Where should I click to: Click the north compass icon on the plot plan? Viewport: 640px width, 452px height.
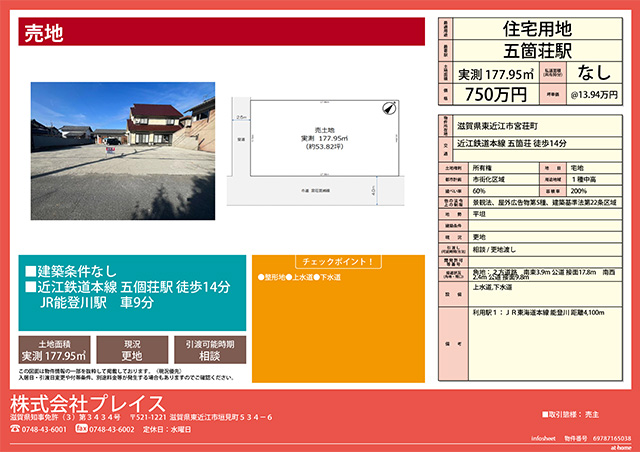(389, 107)
